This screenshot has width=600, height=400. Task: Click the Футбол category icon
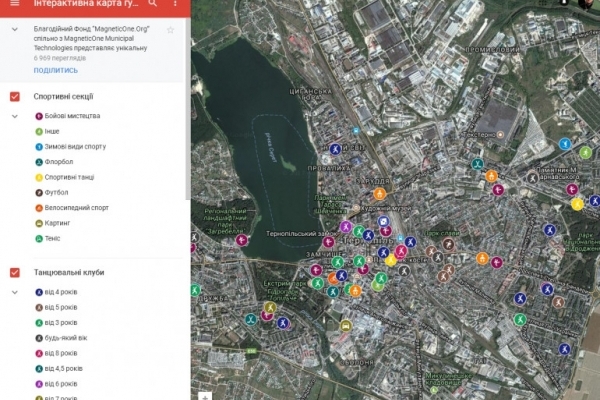tap(39, 192)
